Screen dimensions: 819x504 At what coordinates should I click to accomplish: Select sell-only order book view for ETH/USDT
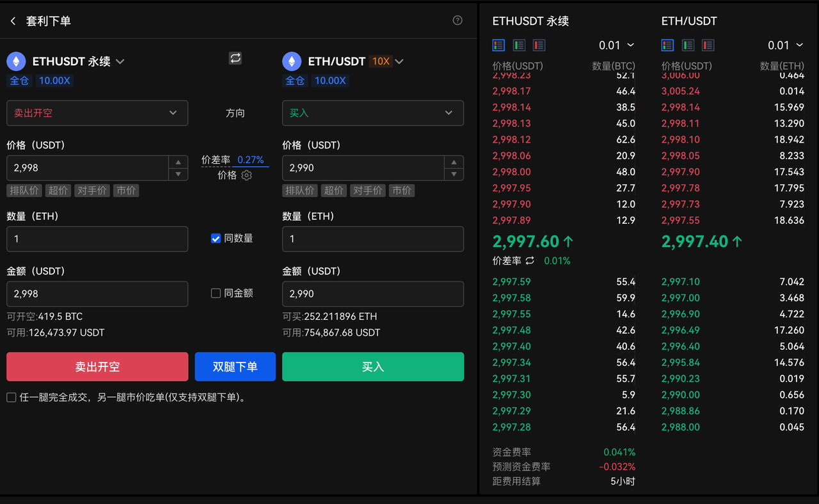[708, 45]
